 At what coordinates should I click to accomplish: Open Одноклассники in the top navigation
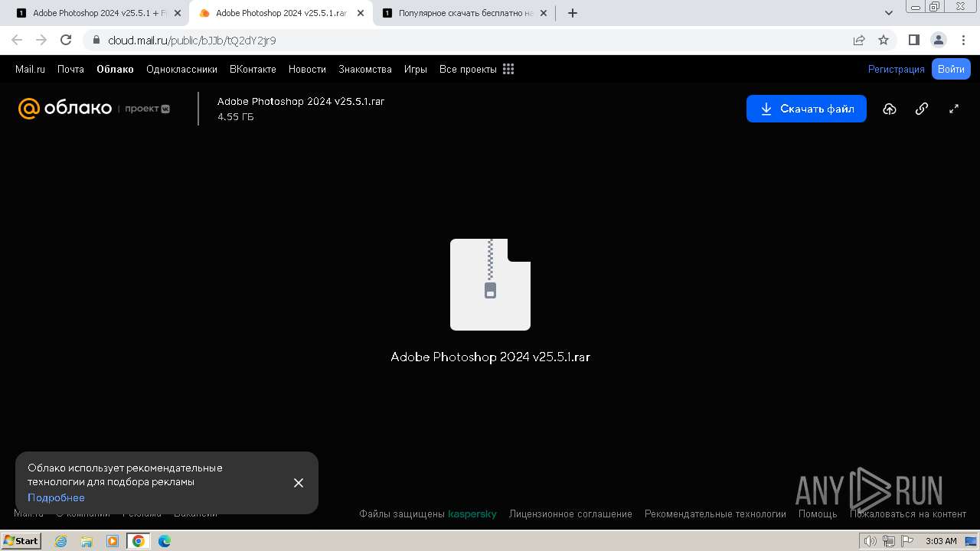coord(181,69)
